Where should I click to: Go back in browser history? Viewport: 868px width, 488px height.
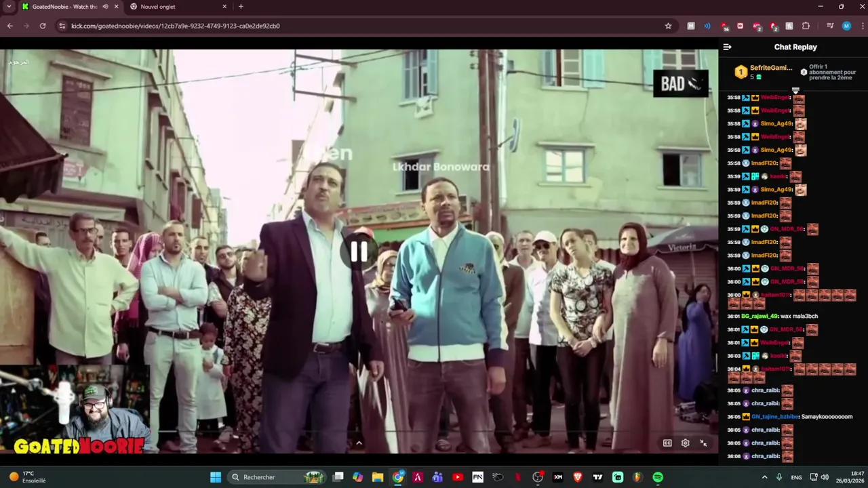(9, 26)
